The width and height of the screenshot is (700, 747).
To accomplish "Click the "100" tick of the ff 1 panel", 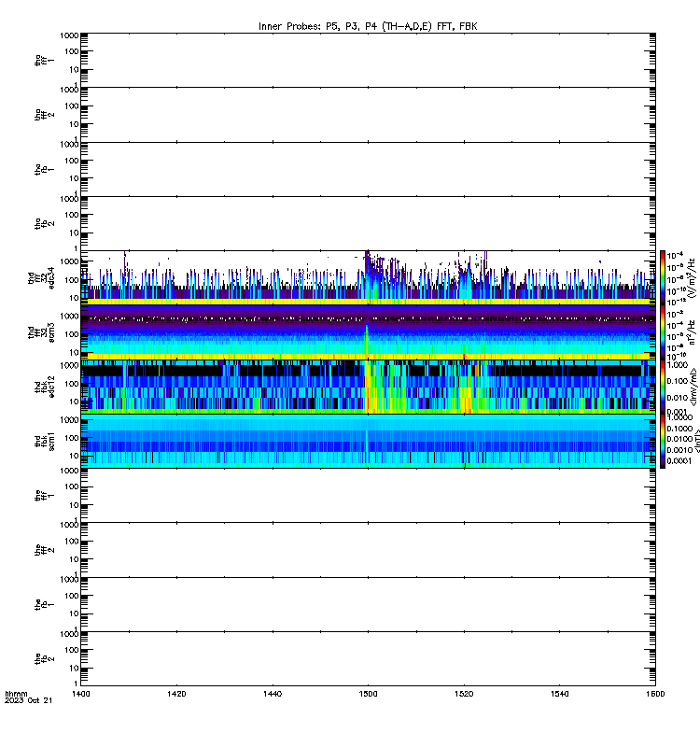I will [72, 486].
